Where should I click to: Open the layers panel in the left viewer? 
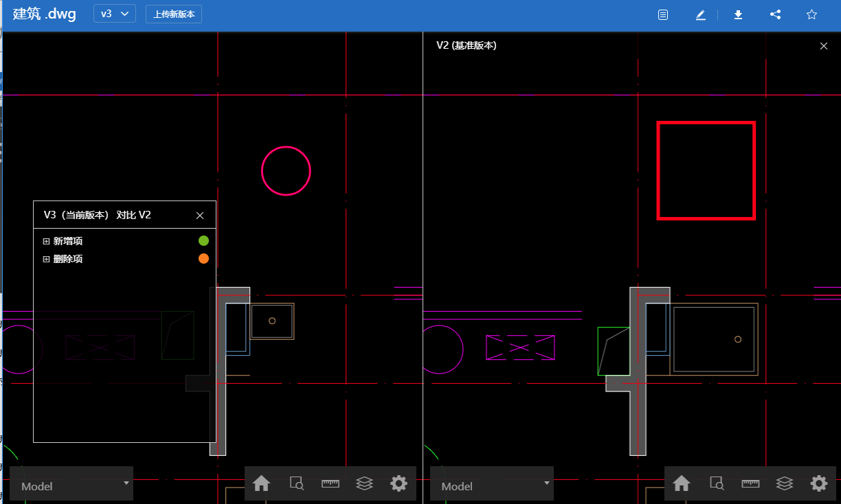364,483
